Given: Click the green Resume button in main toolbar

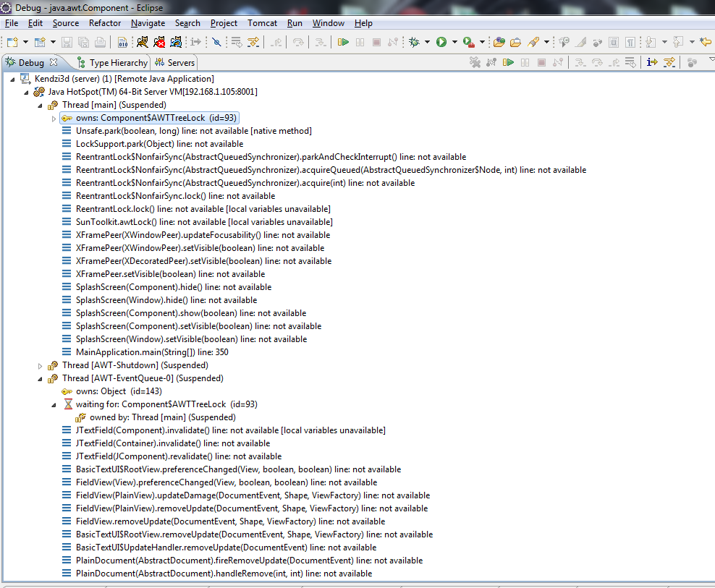Looking at the screenshot, I should [x=343, y=42].
